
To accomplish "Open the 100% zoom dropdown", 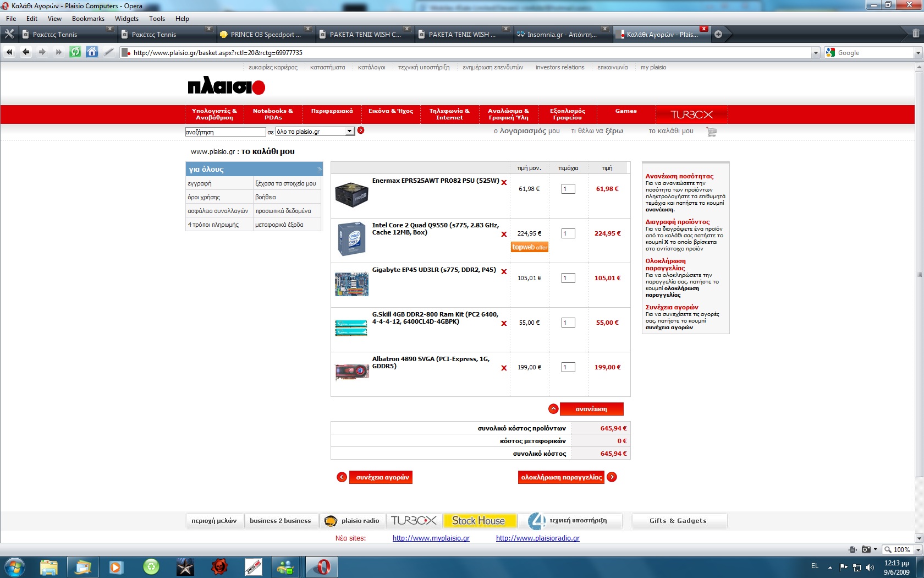I will [x=918, y=549].
